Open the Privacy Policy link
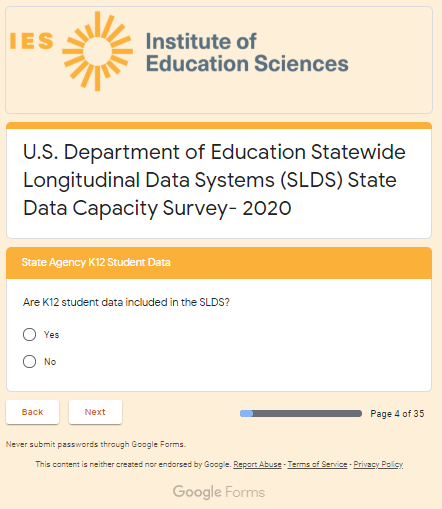The image size is (442, 509). tap(378, 464)
